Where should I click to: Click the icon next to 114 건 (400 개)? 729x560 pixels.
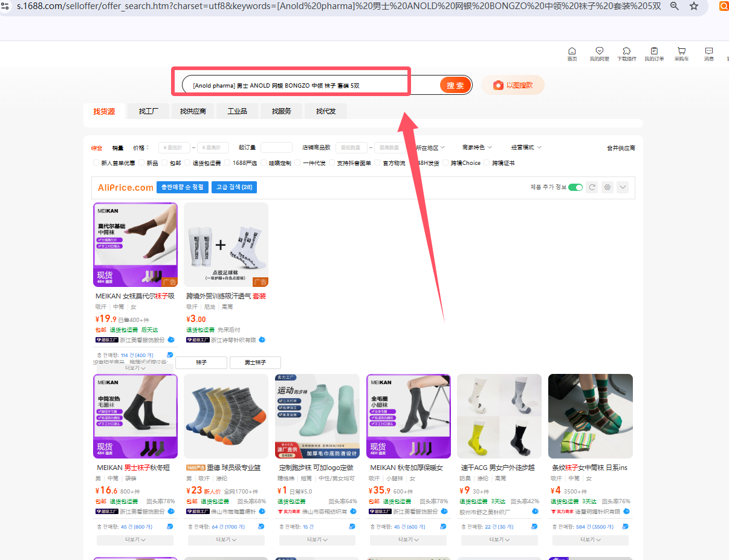pyautogui.click(x=170, y=355)
